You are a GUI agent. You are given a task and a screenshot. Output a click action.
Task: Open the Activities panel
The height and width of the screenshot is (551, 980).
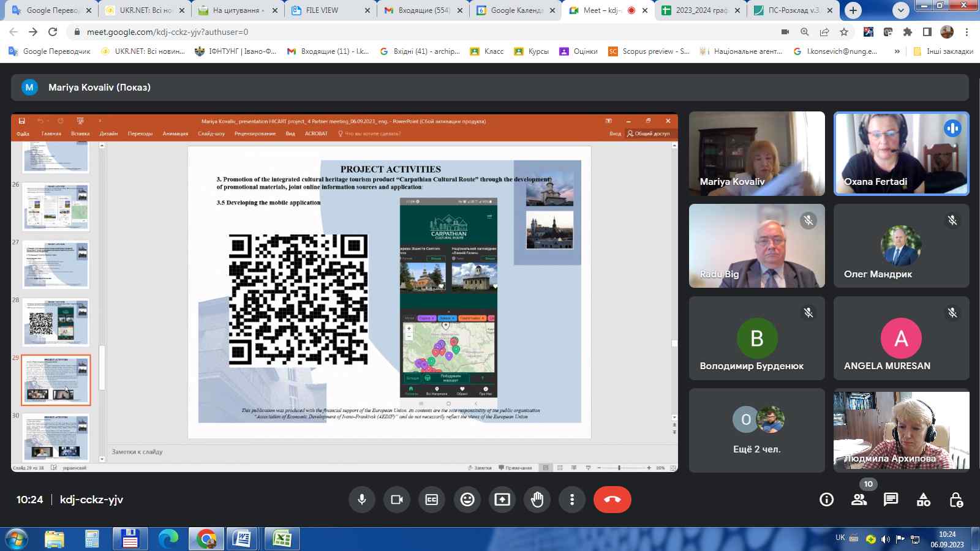(x=923, y=500)
